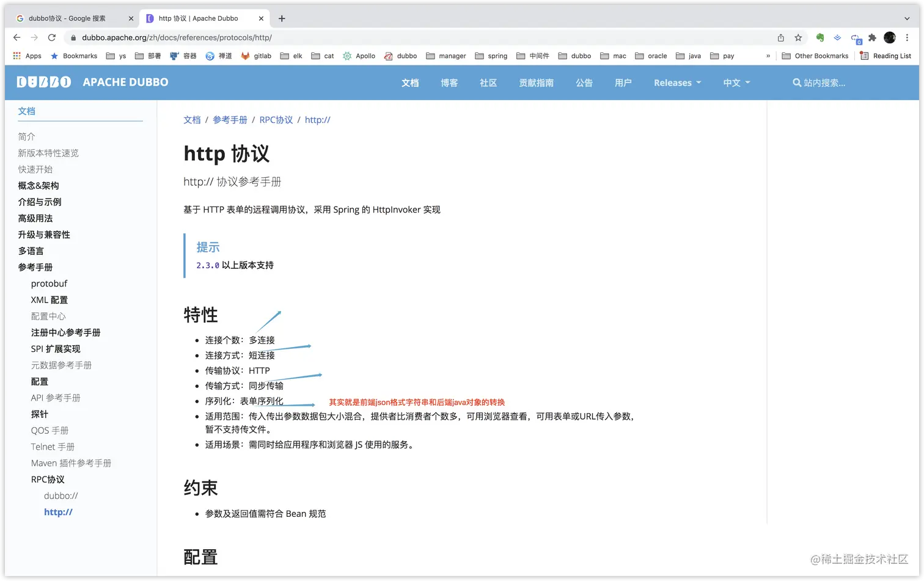Open Telnet 手册 in the sidebar
Viewport: 924px width, 581px height.
(x=53, y=447)
